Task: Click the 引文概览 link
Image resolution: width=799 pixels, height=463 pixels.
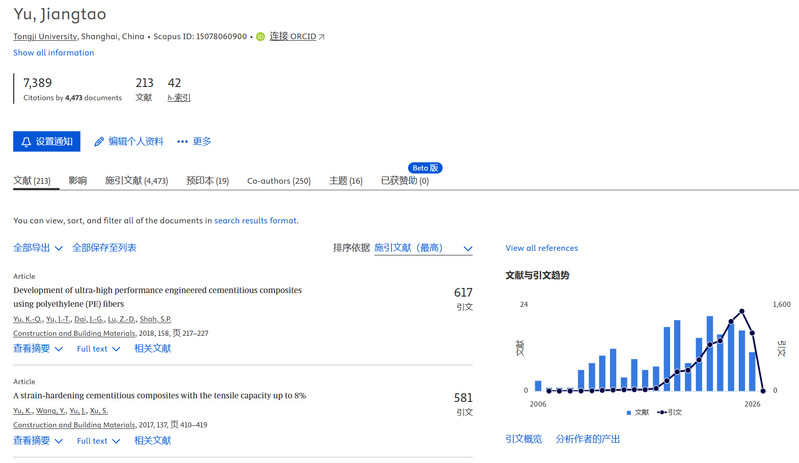Action: pos(523,439)
